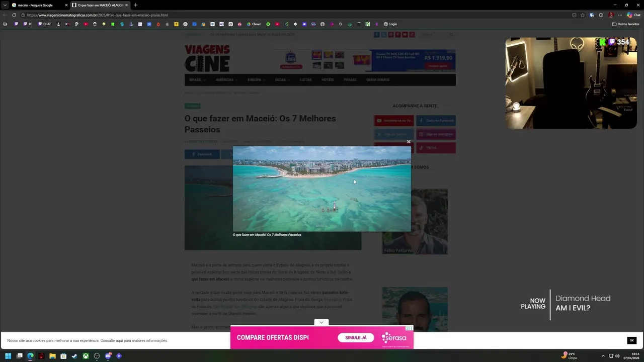Open the EUROPA menu on the site navbar
The height and width of the screenshot is (362, 644).
[256, 79]
